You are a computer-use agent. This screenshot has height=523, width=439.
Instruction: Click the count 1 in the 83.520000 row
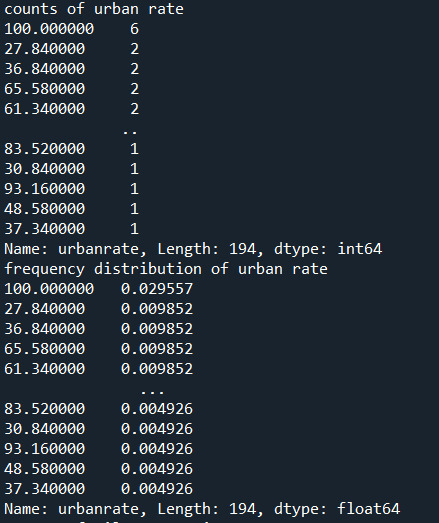134,149
